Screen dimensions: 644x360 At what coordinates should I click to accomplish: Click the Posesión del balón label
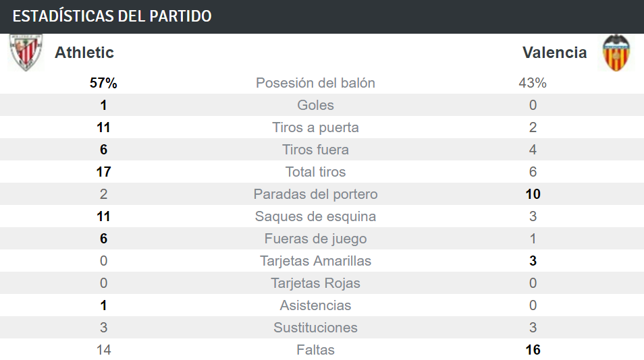point(315,83)
